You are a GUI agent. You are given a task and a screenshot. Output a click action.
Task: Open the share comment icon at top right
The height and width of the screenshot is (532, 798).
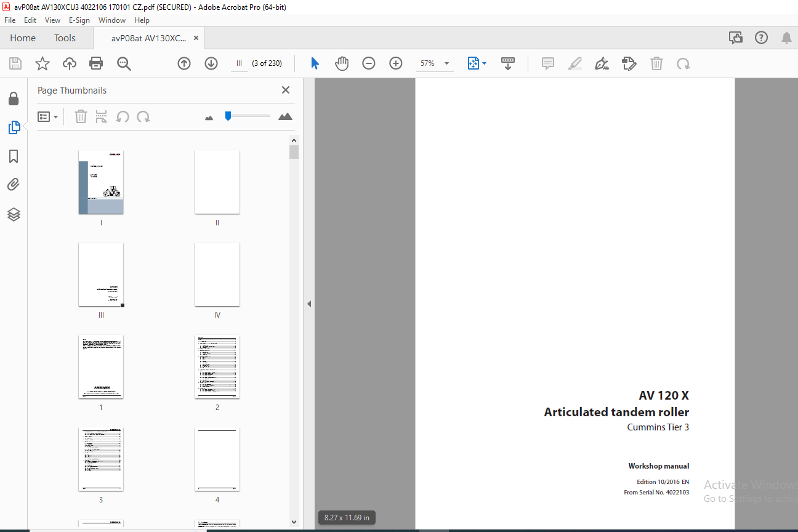click(736, 38)
